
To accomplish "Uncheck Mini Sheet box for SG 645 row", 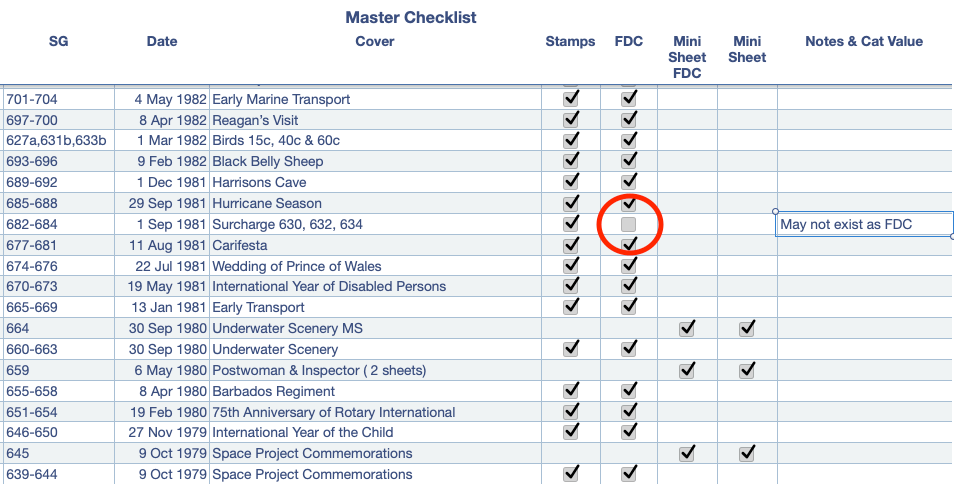I will [x=747, y=453].
